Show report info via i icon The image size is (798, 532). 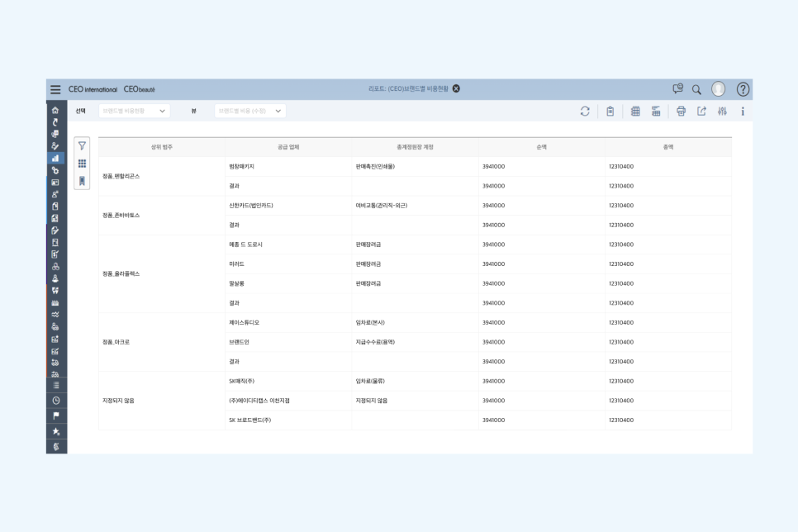coord(743,111)
